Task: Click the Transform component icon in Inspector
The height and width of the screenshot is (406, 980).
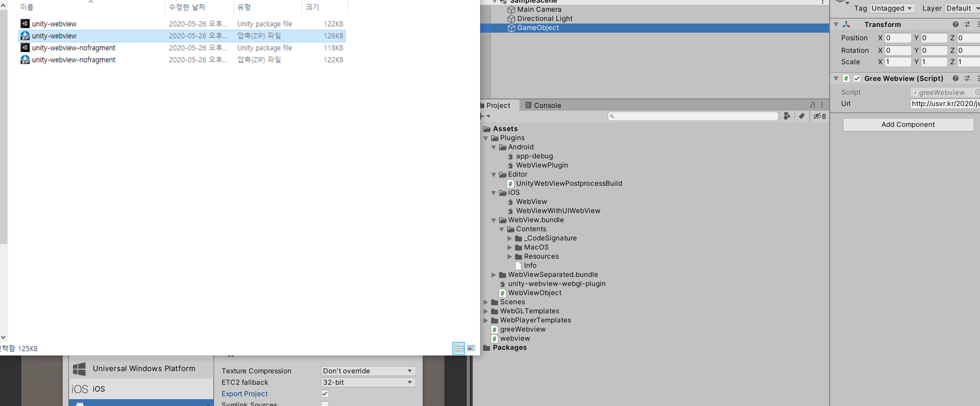Action: point(847,24)
